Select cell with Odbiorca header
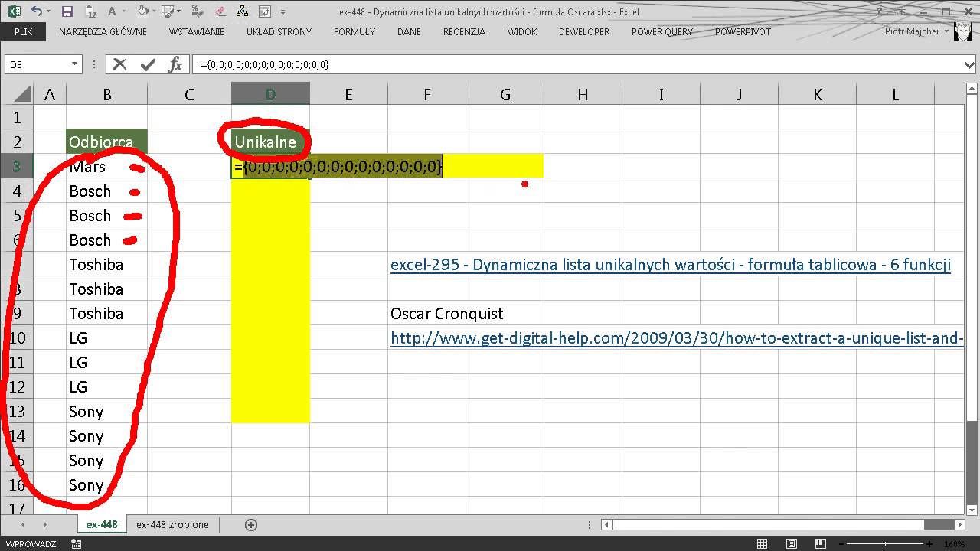Image resolution: width=980 pixels, height=551 pixels. [107, 142]
